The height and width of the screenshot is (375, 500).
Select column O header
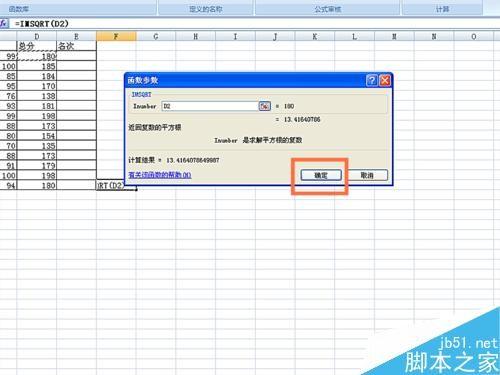pos(474,36)
